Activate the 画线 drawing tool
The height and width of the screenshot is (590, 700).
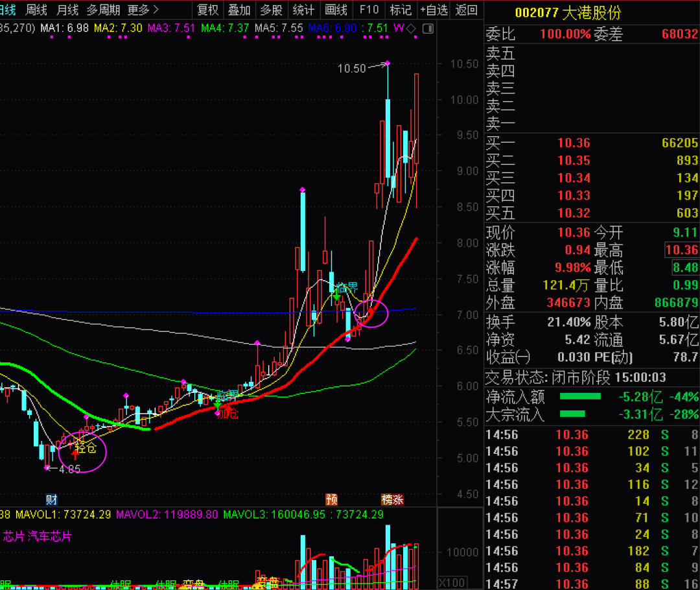pyautogui.click(x=336, y=10)
